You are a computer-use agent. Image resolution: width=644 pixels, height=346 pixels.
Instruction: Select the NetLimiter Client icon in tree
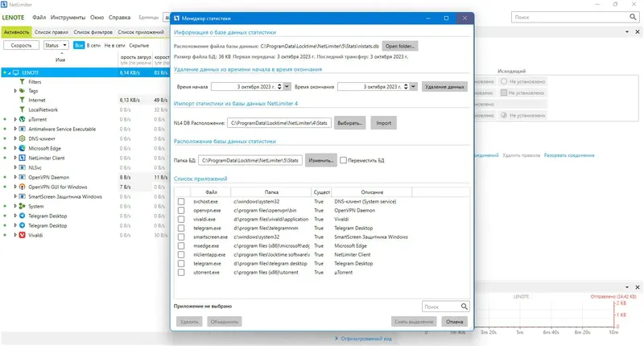tap(23, 158)
